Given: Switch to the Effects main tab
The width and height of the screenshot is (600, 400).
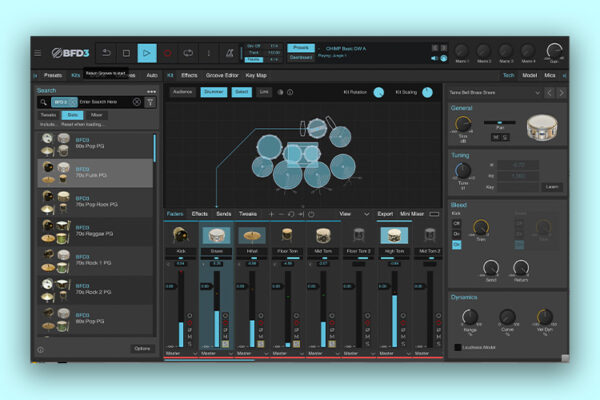Looking at the screenshot, I should coord(189,75).
